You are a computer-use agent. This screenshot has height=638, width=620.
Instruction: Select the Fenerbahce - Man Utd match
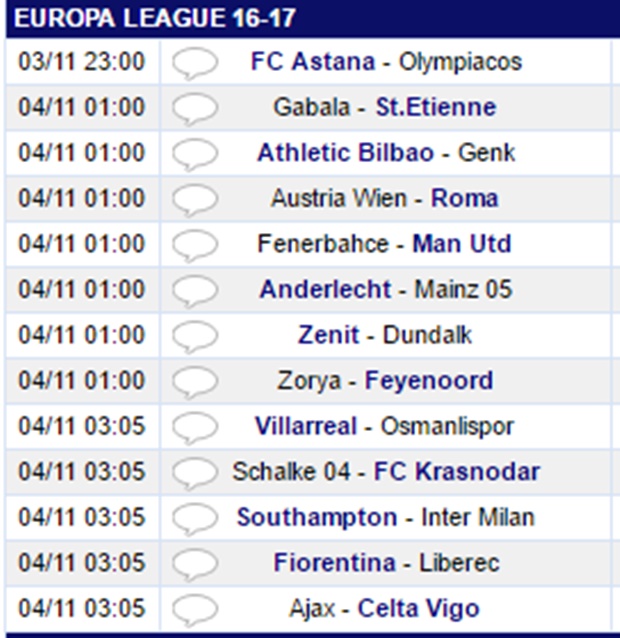(x=385, y=244)
